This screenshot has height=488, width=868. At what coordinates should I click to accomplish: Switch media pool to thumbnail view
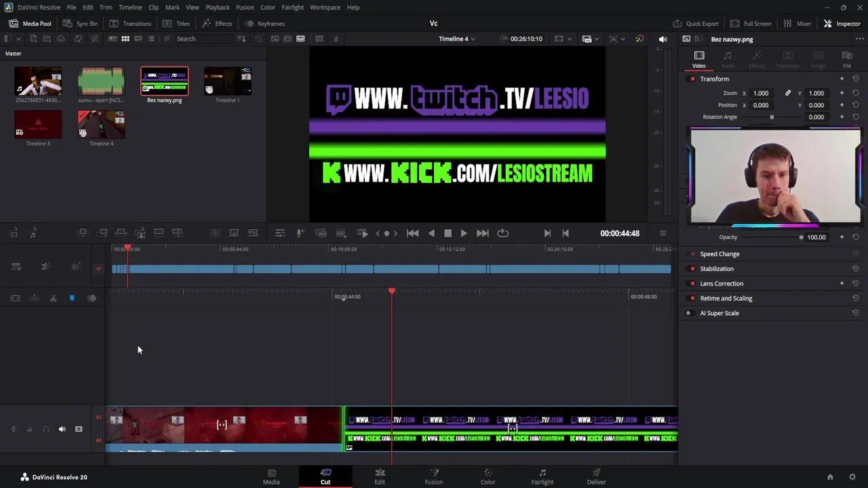click(x=125, y=39)
